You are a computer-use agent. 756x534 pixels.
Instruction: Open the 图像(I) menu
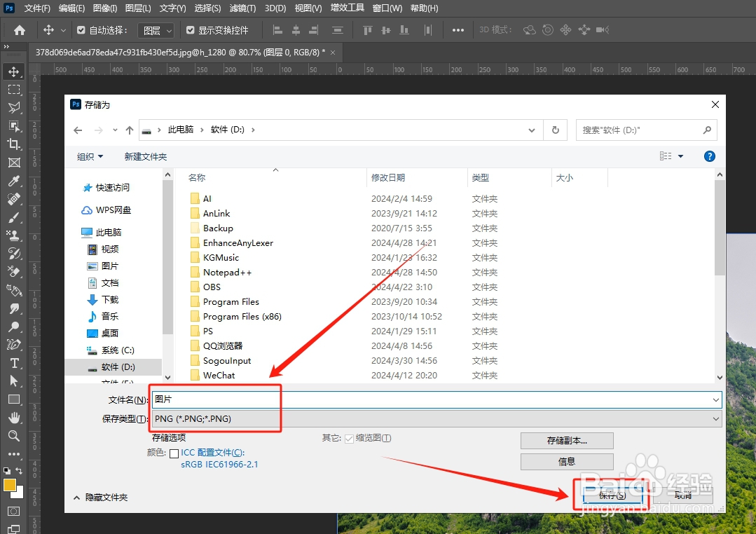pos(104,8)
